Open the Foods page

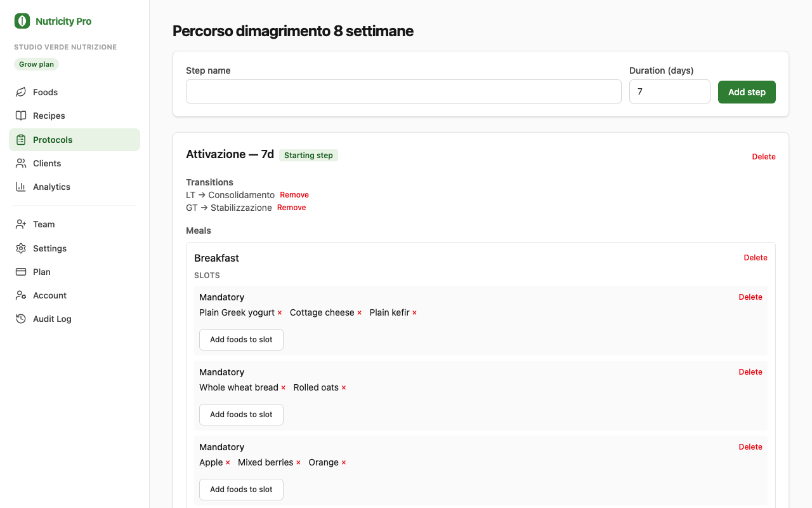coord(74,92)
